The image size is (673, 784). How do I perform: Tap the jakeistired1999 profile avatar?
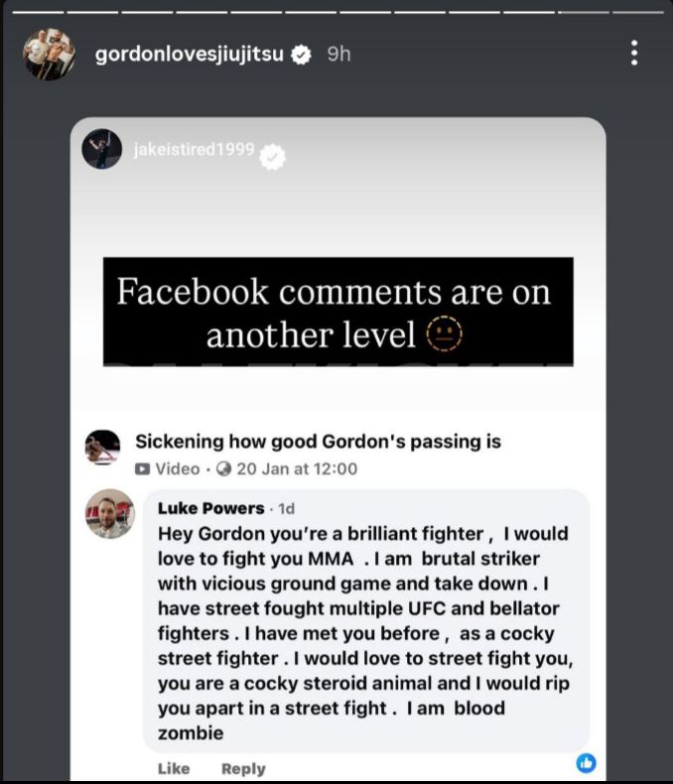point(102,149)
